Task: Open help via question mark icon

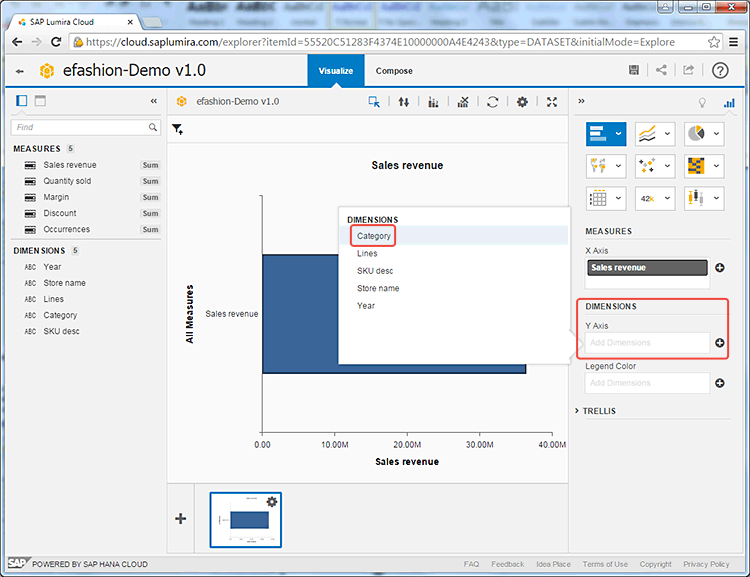Action: point(720,70)
